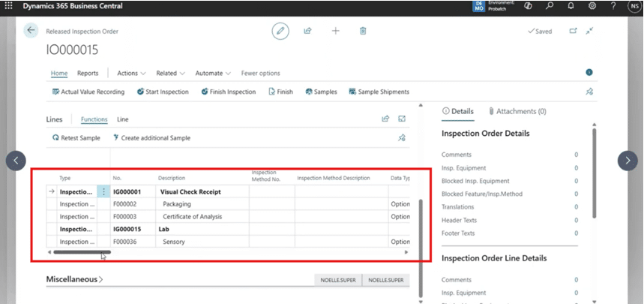Open the Translations count link
The image size is (644, 304).
point(577,207)
